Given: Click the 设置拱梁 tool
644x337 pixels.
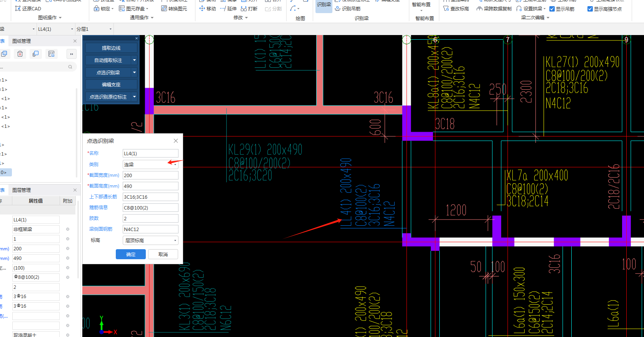Looking at the screenshot, I should point(531,8).
